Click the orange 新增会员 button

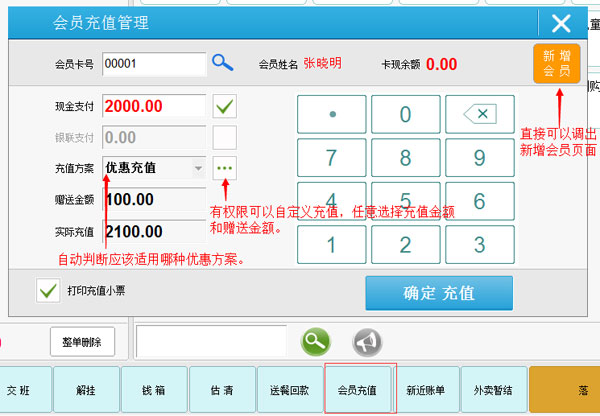coord(556,63)
